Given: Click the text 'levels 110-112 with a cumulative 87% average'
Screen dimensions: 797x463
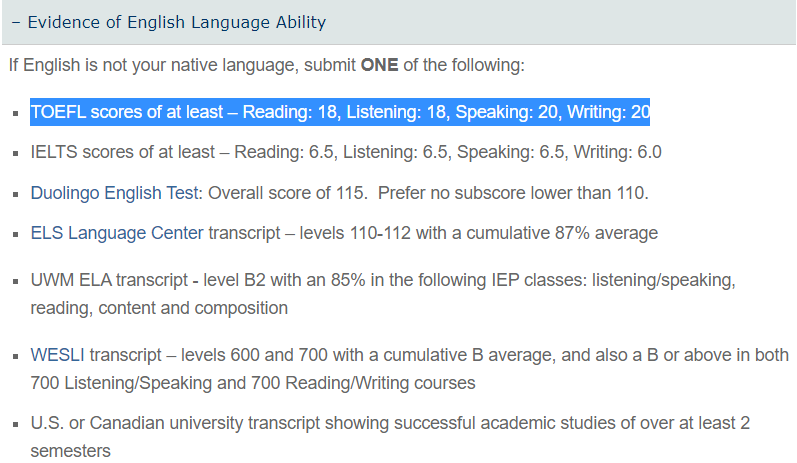Looking at the screenshot, I should point(479,233).
